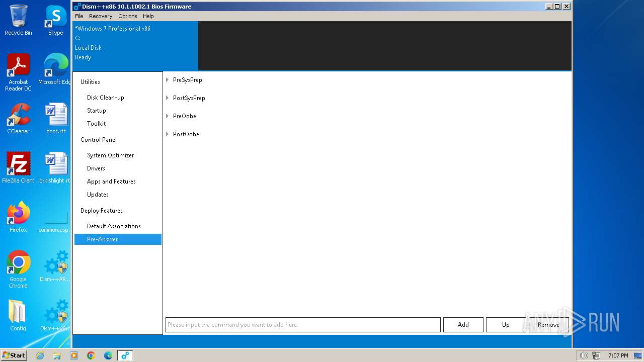Expand the PostSysPrep node
The width and height of the screenshot is (644, 362).
pos(168,98)
